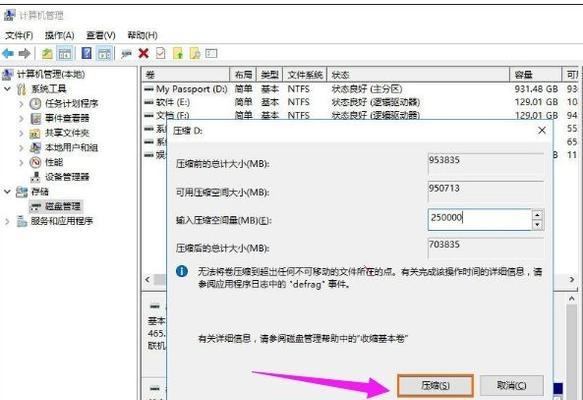Click the Up one level folder icon
Viewport: 583px width, 400px height.
(47, 54)
